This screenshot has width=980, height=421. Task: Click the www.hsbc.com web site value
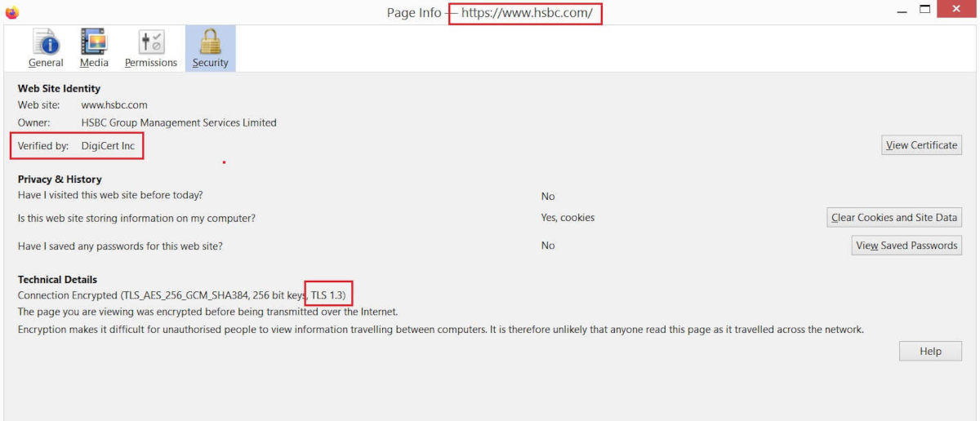114,105
